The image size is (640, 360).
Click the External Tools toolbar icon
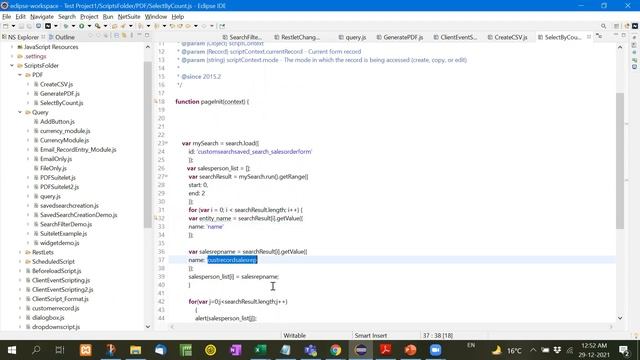[98, 26]
